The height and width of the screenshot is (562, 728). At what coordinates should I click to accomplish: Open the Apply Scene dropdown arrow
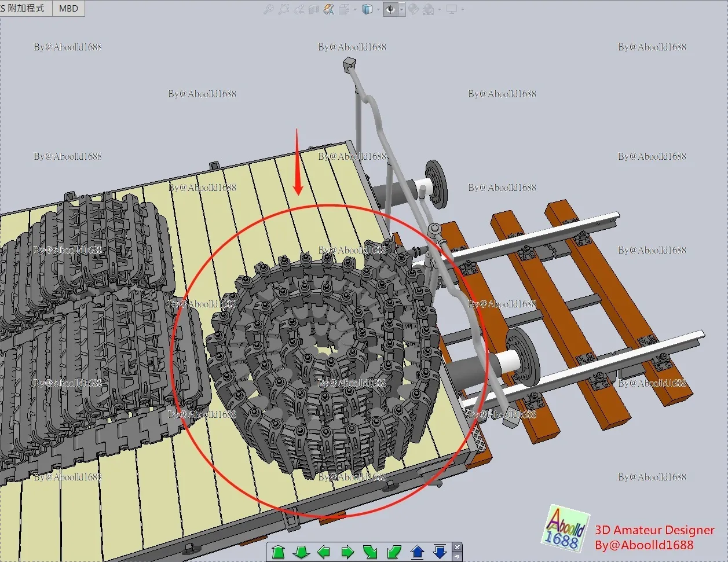click(x=440, y=9)
